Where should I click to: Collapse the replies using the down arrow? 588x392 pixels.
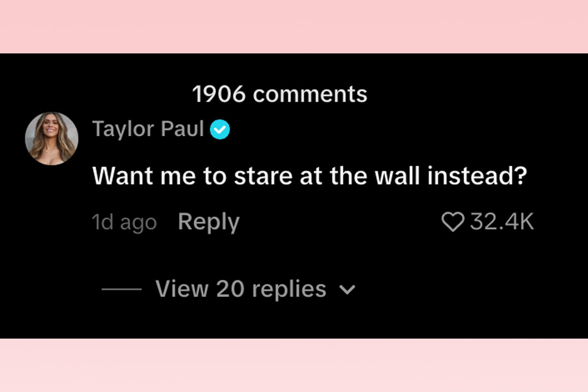(x=348, y=290)
